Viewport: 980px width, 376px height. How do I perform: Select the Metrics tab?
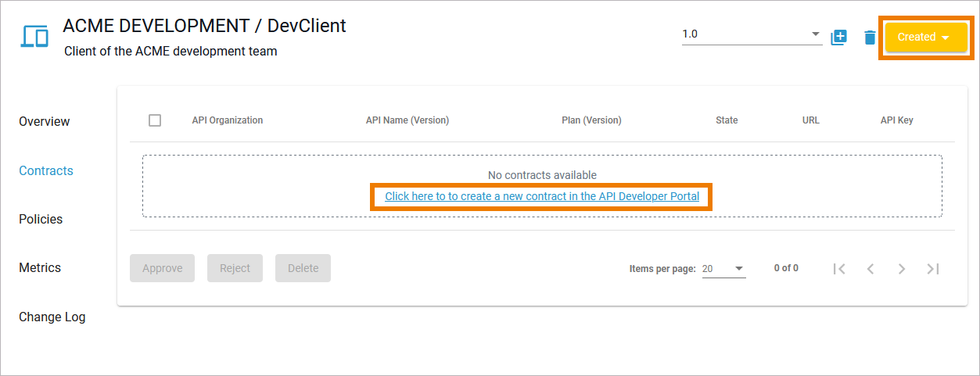(x=40, y=268)
